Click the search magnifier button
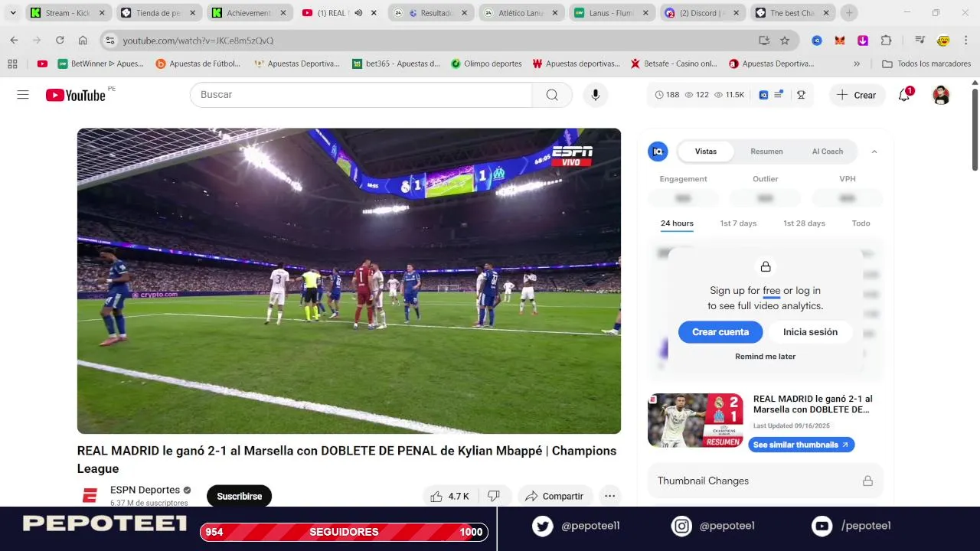 coord(552,95)
